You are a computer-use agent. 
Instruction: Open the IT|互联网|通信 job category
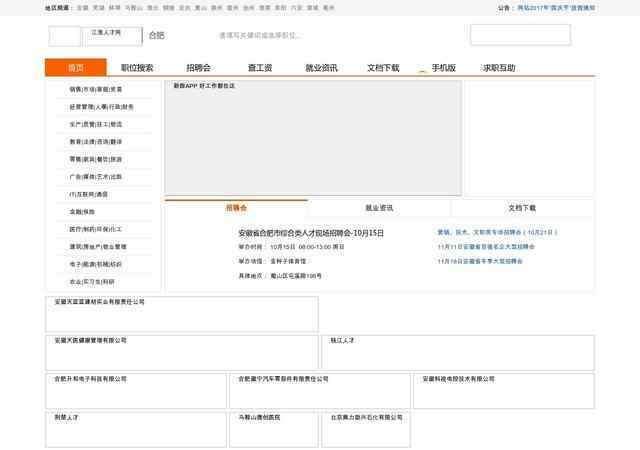[x=89, y=194]
